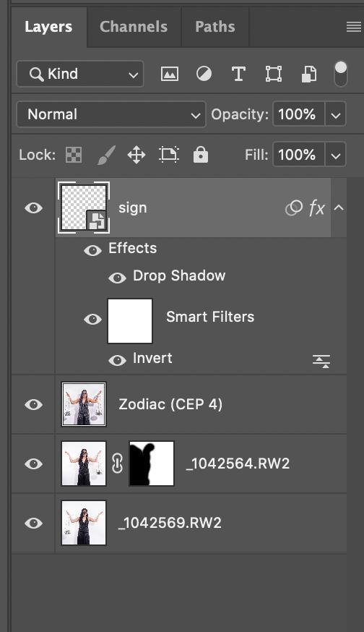
Task: Lock image pixels brush icon
Action: 106,155
